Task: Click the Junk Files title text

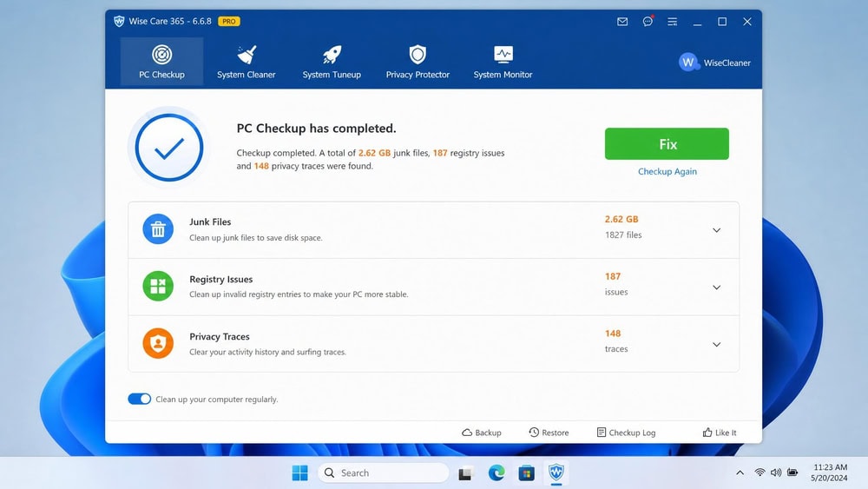Action: click(210, 221)
